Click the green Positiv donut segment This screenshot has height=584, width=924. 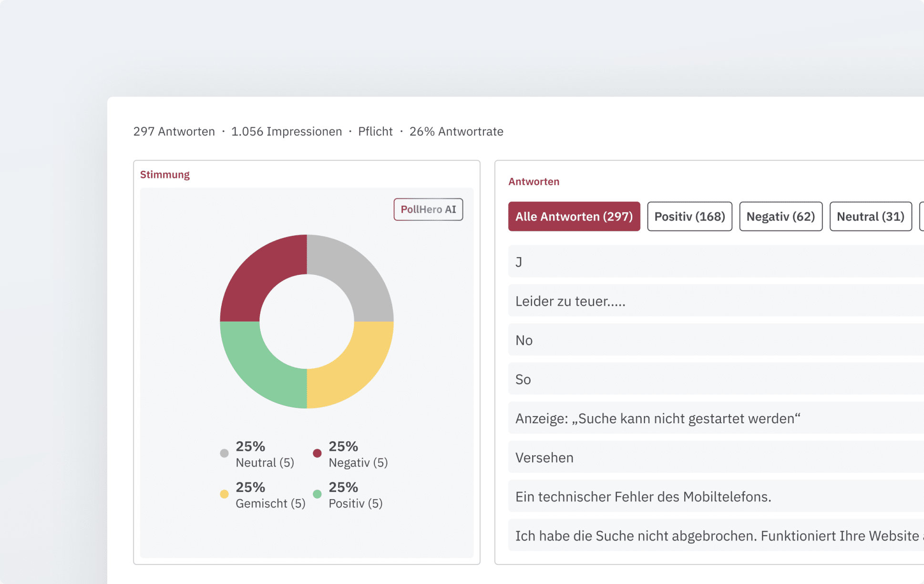click(x=260, y=368)
